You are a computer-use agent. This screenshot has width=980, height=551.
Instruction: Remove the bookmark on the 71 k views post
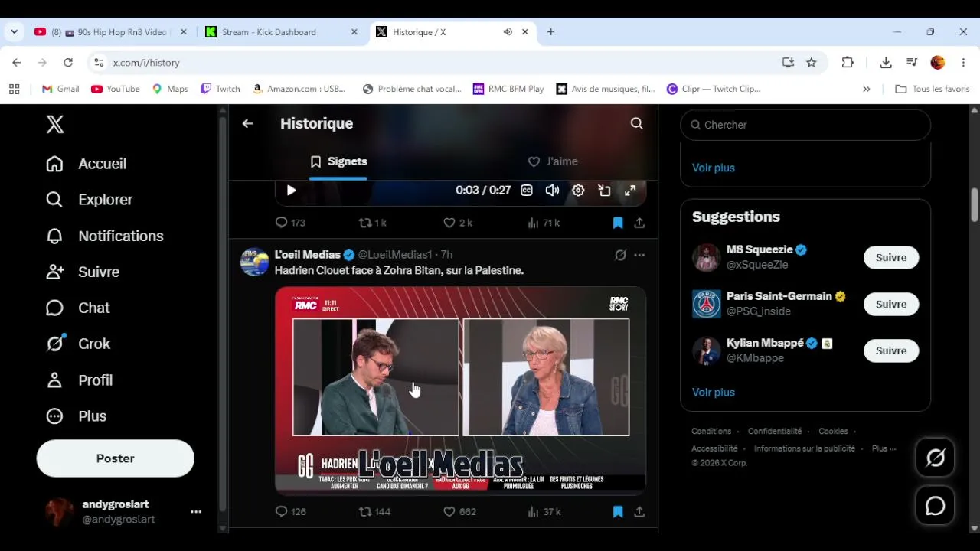coord(618,223)
